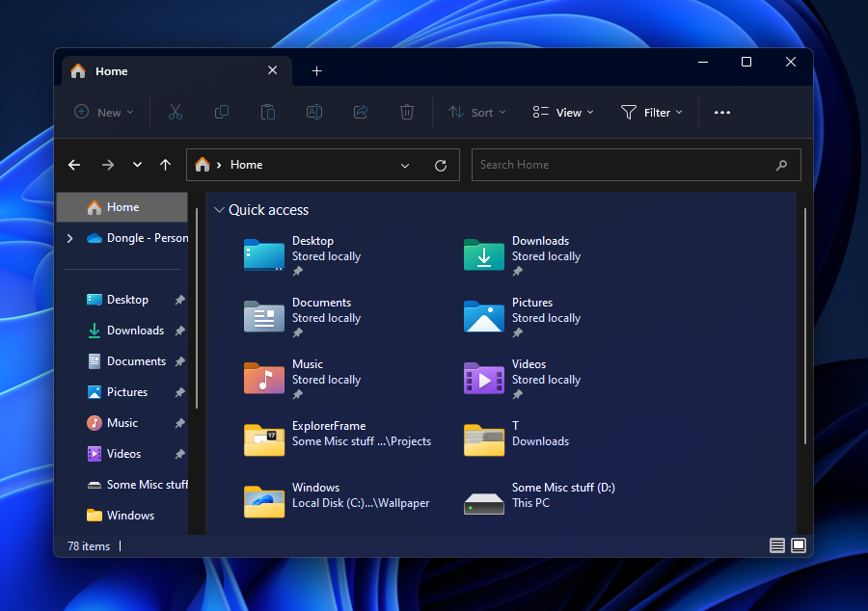Refresh the Home view
868x611 pixels.
[441, 166]
